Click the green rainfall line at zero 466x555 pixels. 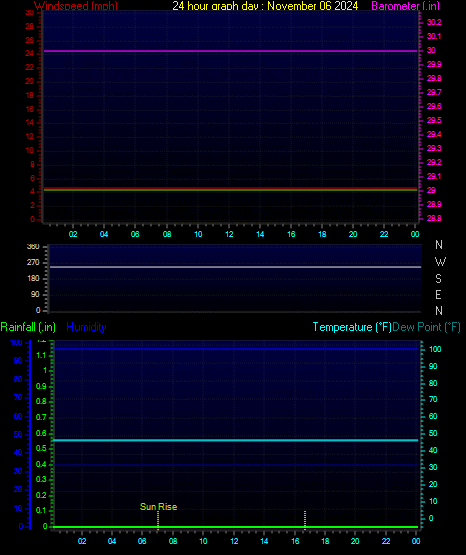point(236,527)
